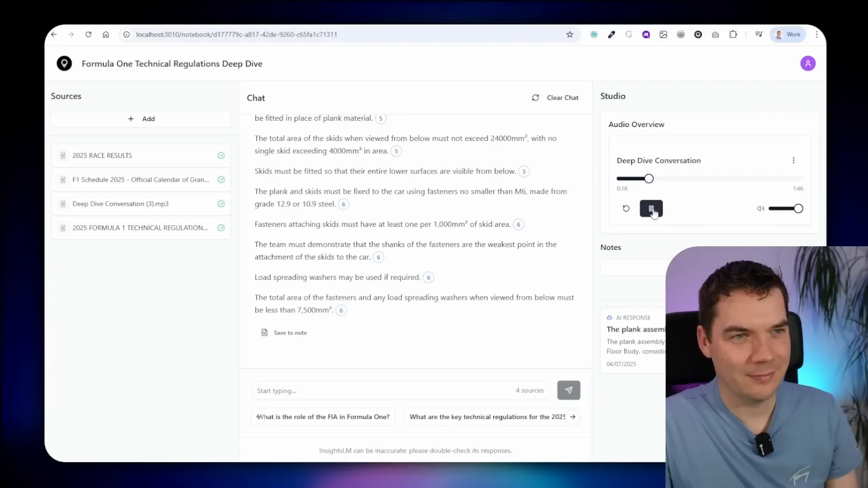Open citation 6 after washers if required
This screenshot has width=868, height=488.
[429, 277]
